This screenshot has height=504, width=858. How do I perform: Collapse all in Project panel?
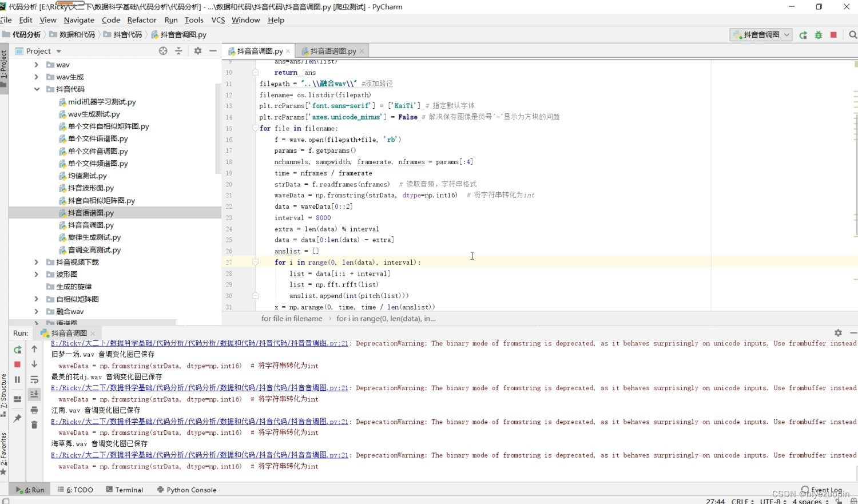[x=178, y=51]
